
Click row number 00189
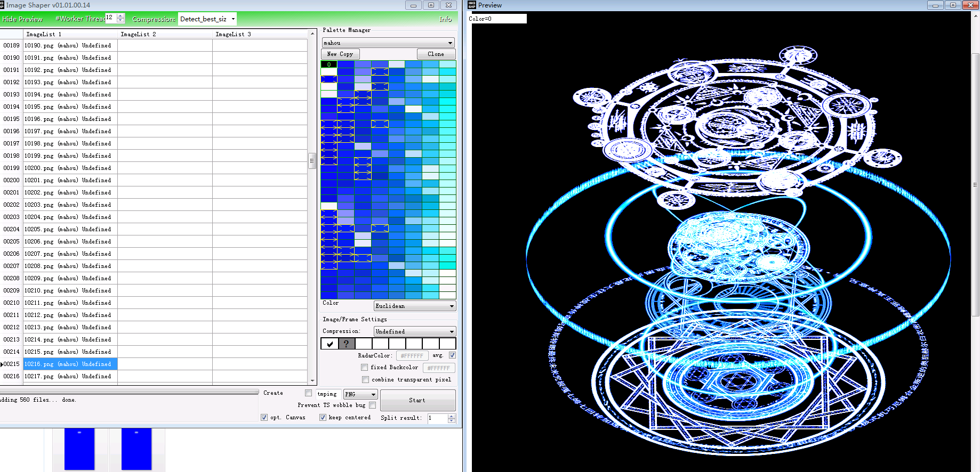(x=11, y=46)
